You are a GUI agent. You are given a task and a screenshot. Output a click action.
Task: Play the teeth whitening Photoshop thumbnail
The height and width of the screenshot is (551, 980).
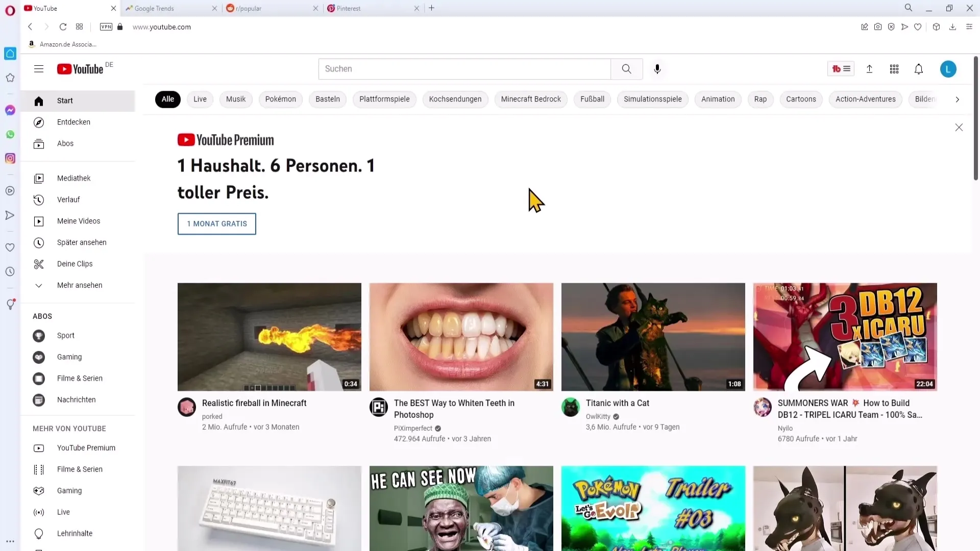click(461, 337)
